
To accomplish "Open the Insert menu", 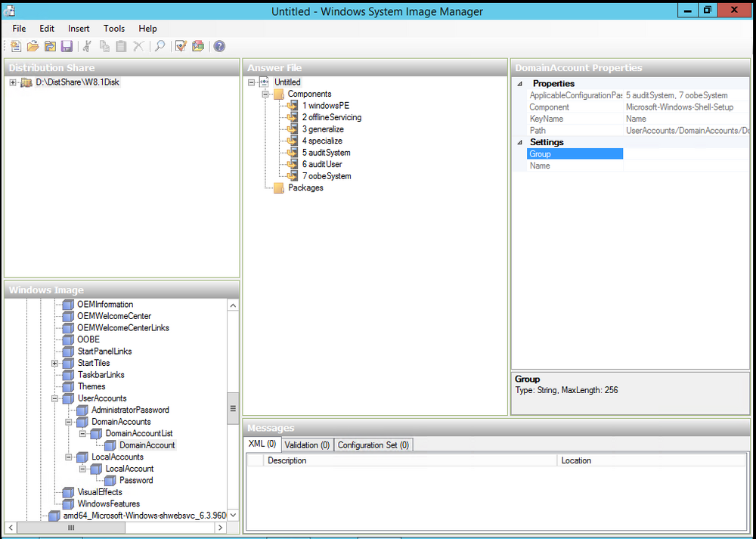I will click(79, 29).
